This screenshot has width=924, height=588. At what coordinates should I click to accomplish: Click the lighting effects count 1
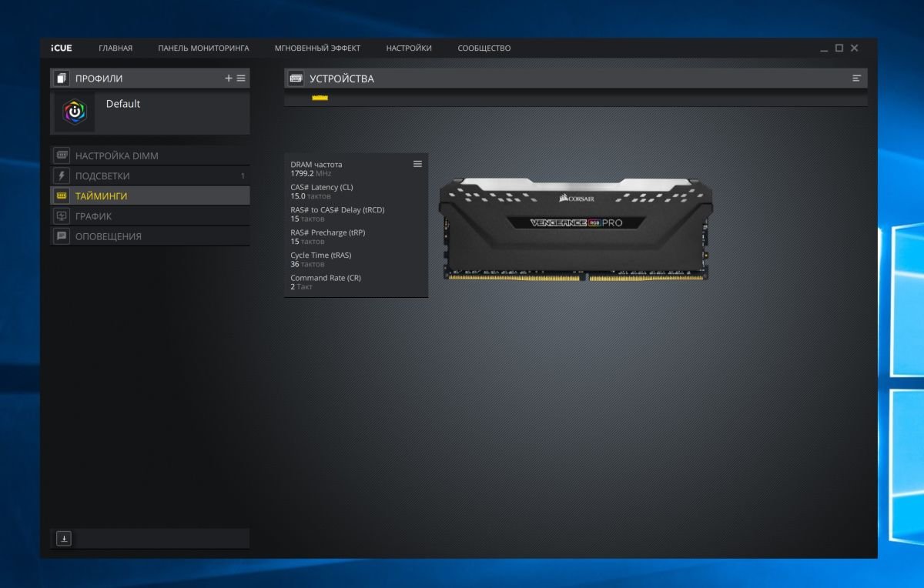(243, 176)
